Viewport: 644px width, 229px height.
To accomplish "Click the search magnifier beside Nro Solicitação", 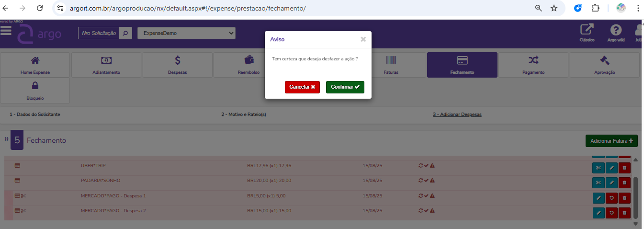I will 125,33.
